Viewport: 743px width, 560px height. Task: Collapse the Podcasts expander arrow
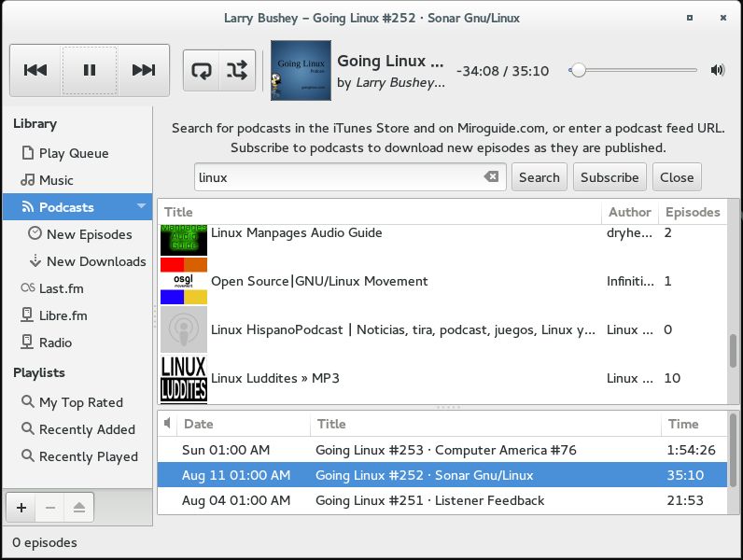141,206
